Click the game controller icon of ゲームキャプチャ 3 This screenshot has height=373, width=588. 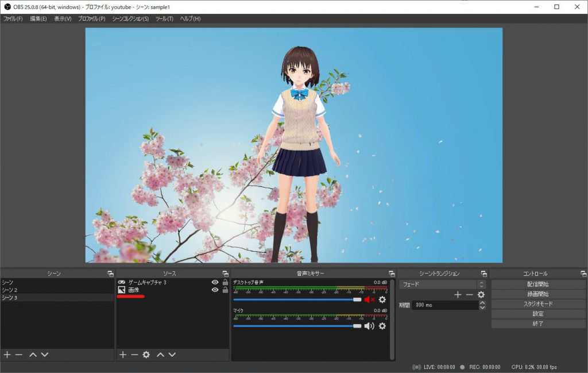point(122,282)
